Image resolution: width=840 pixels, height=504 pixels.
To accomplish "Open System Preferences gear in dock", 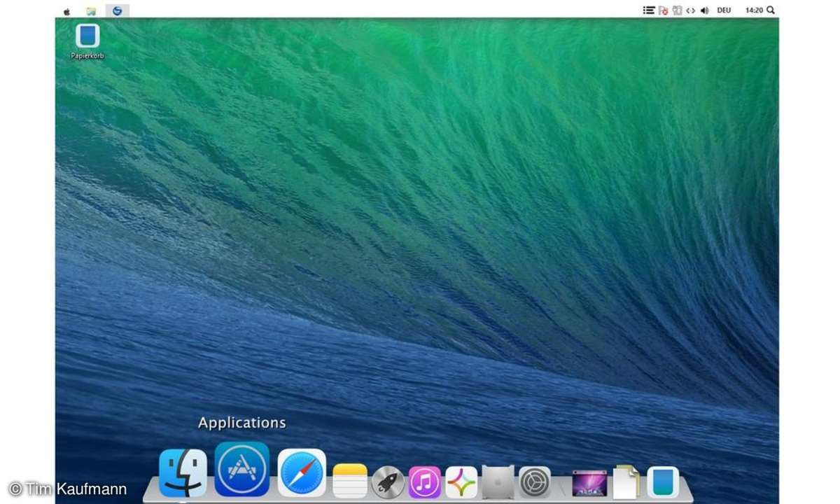I will tap(535, 482).
